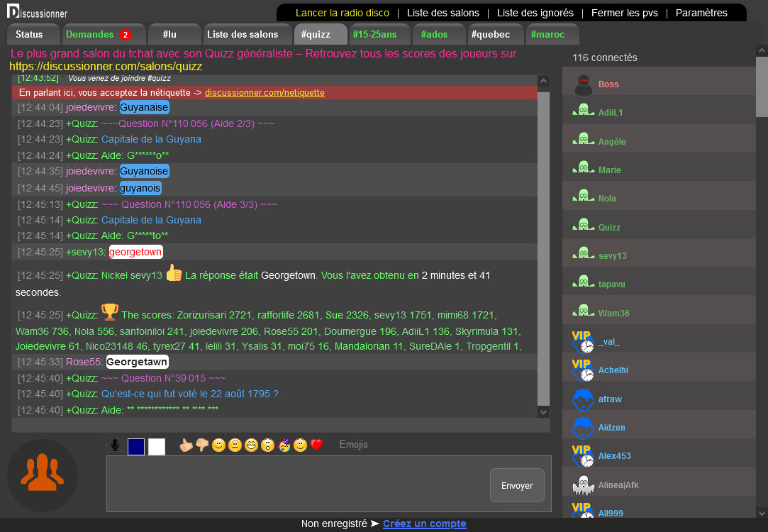Click the Discussionner logo
The image size is (768, 532).
[38, 11]
